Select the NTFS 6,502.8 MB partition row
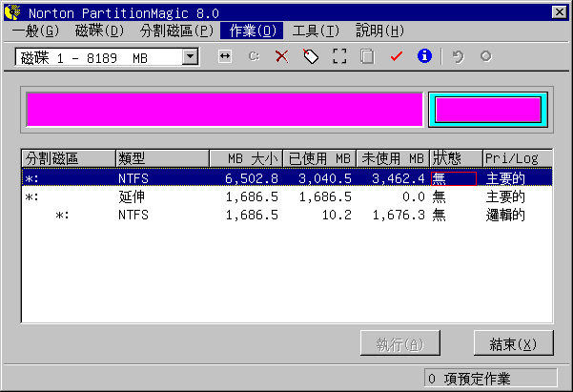The width and height of the screenshot is (573, 392). point(287,177)
